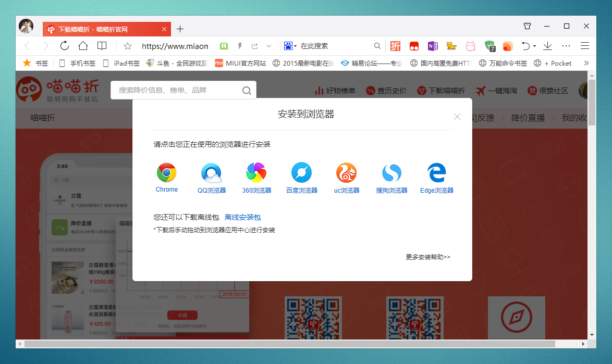Open reading mode book icon
612x364 pixels.
point(102,46)
